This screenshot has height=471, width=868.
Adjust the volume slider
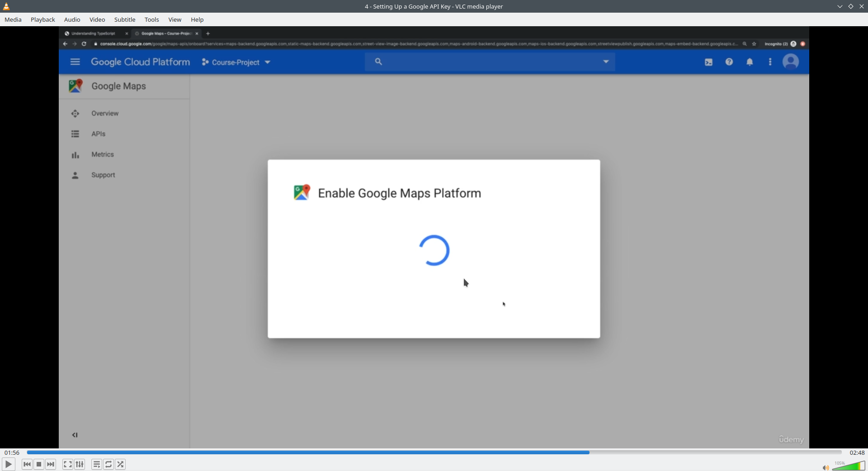(x=849, y=466)
